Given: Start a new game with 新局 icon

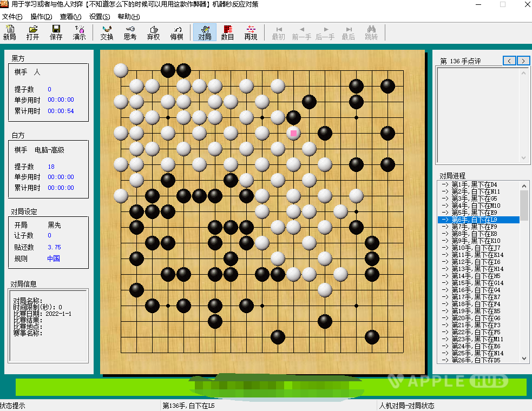Looking at the screenshot, I should pos(10,34).
